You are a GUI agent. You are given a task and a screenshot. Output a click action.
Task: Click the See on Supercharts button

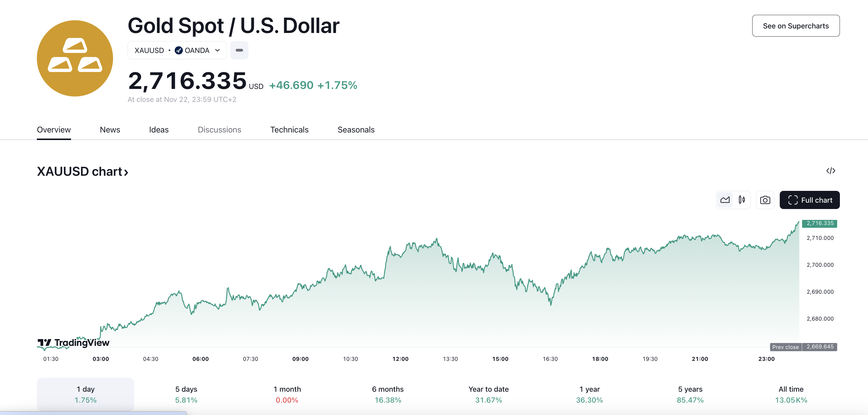click(795, 26)
